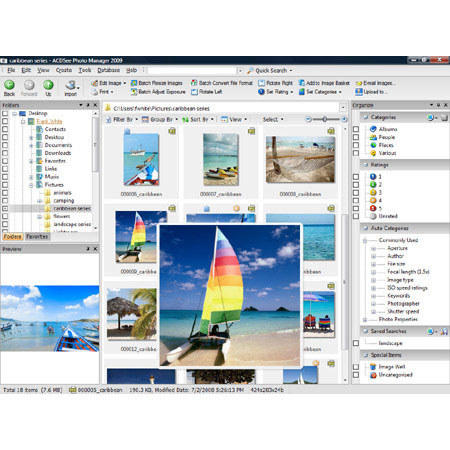The image size is (450, 450).
Task: Check the rating 3 checkbox
Action: [356, 193]
